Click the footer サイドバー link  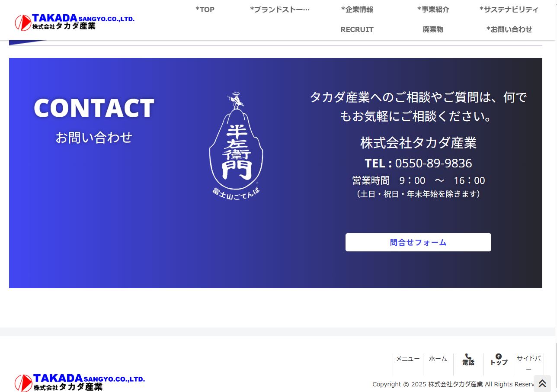(529, 363)
